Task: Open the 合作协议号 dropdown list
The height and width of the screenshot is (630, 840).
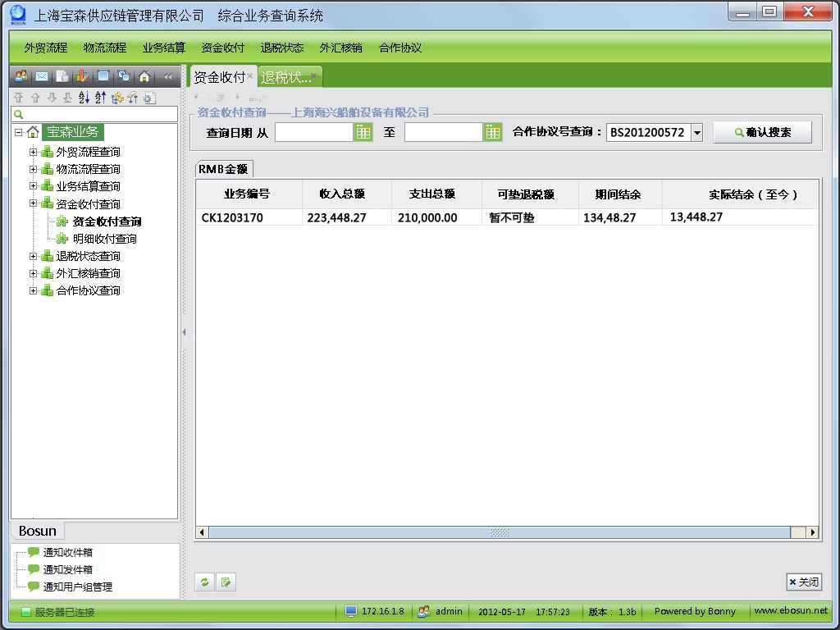Action: pyautogui.click(x=696, y=132)
